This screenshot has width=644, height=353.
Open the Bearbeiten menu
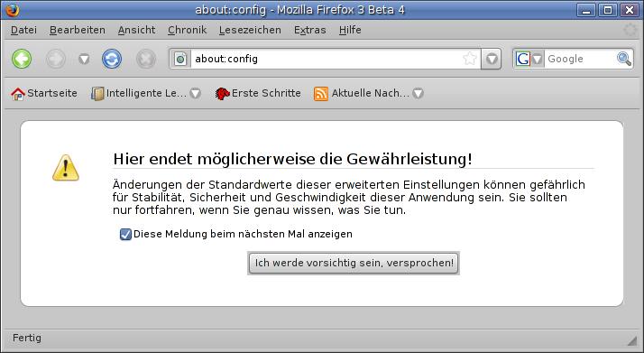coord(78,30)
